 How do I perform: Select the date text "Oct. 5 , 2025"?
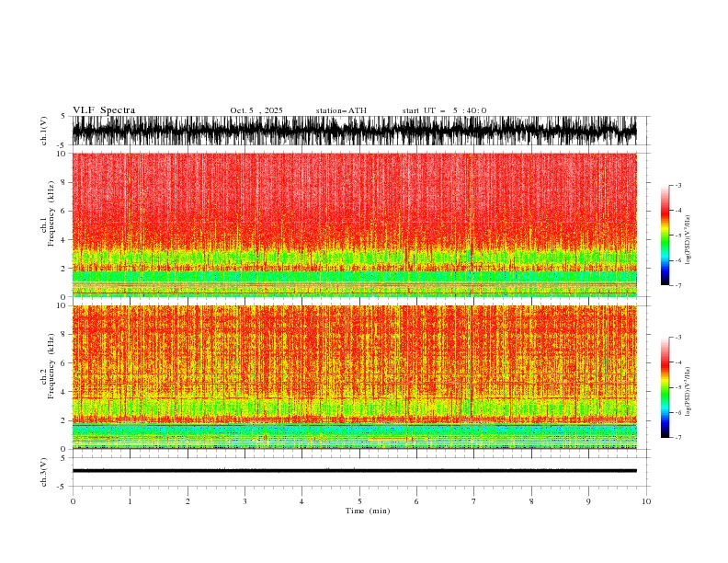(256, 110)
